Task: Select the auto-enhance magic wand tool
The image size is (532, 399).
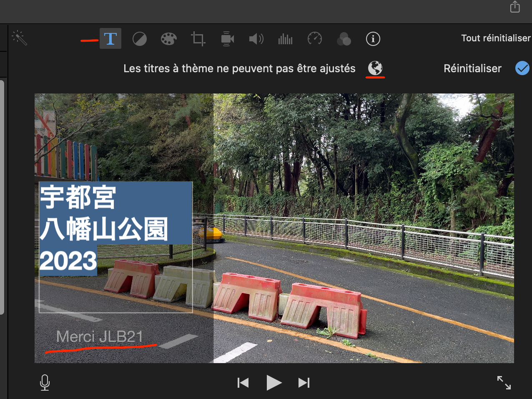Action: coord(20,38)
